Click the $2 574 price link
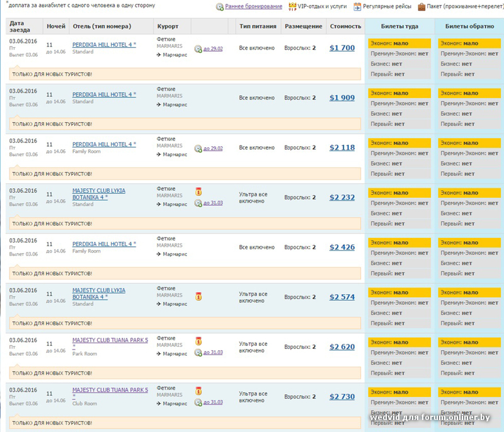This screenshot has width=504, height=432. pyautogui.click(x=342, y=297)
